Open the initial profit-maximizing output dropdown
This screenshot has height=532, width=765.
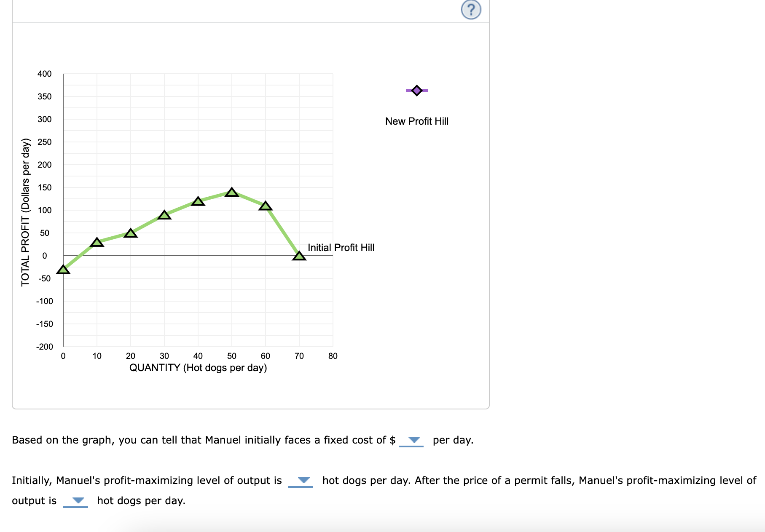click(x=301, y=481)
